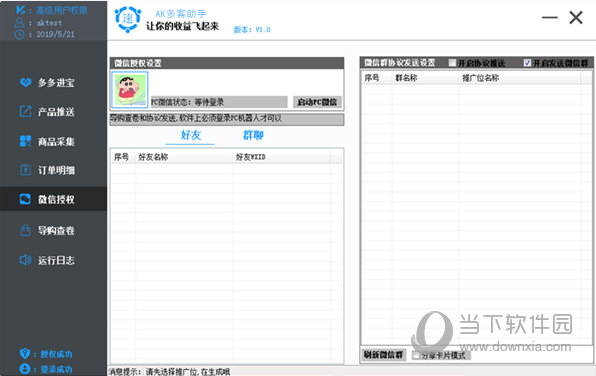Click the 运行日志 speaker icon

25,260
